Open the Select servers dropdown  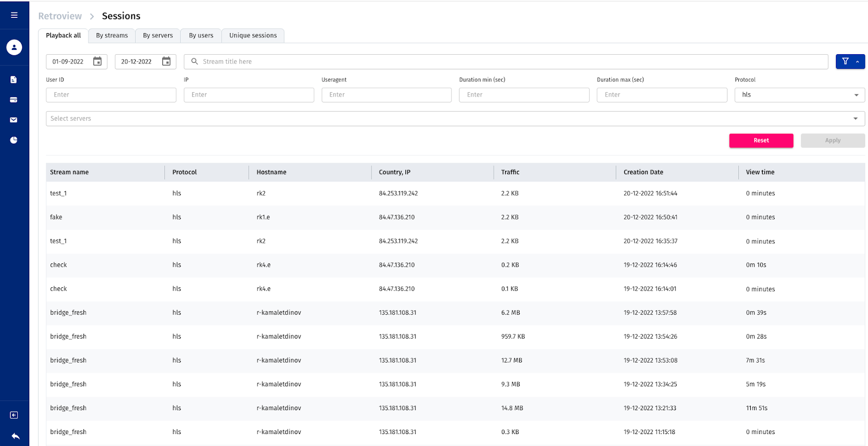click(455, 119)
